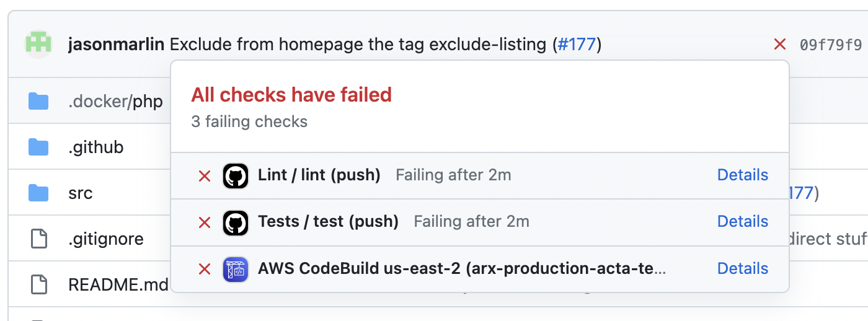Click the README.md file icon
The image size is (868, 321).
(39, 284)
